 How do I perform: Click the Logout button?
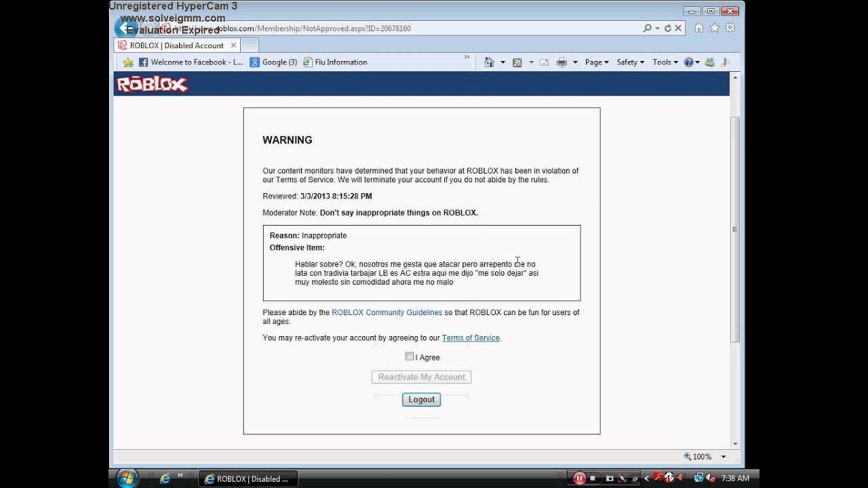coord(422,399)
